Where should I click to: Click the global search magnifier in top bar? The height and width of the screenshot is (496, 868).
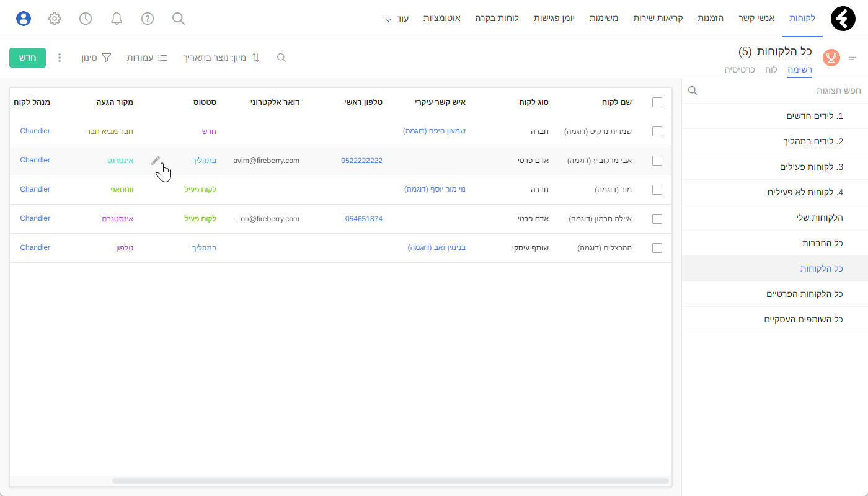(179, 19)
